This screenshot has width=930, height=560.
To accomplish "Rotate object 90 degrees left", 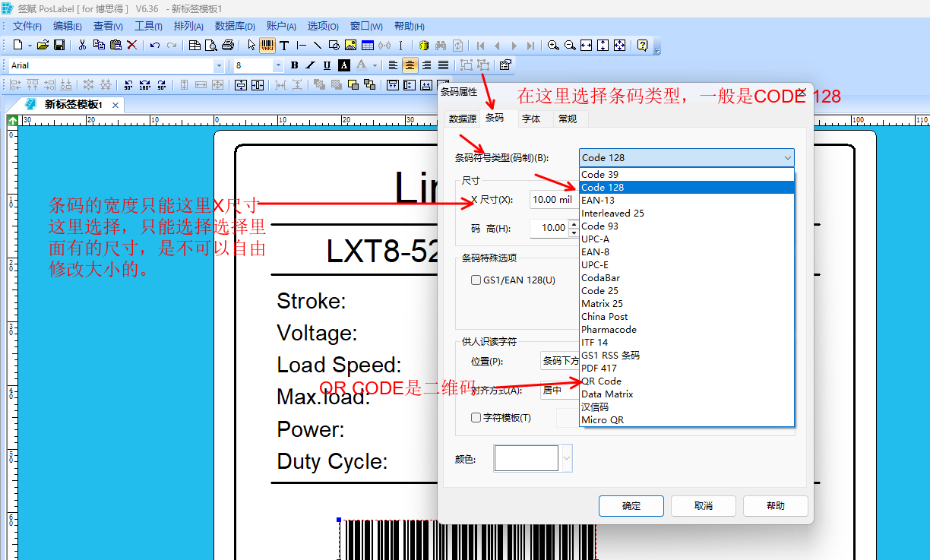I will click(x=128, y=85).
